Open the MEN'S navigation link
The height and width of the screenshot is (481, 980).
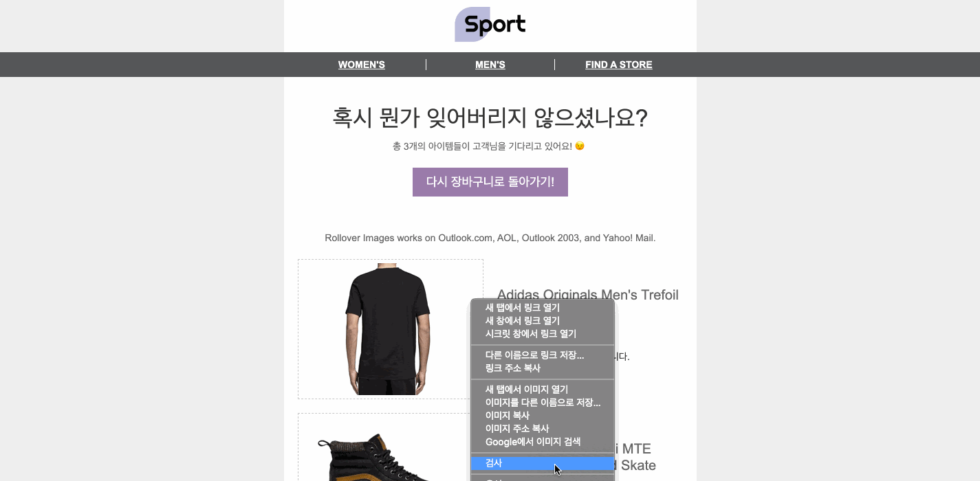pyautogui.click(x=490, y=65)
